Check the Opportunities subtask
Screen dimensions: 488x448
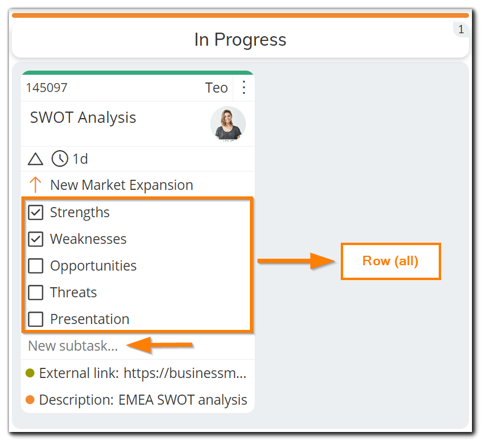36,266
